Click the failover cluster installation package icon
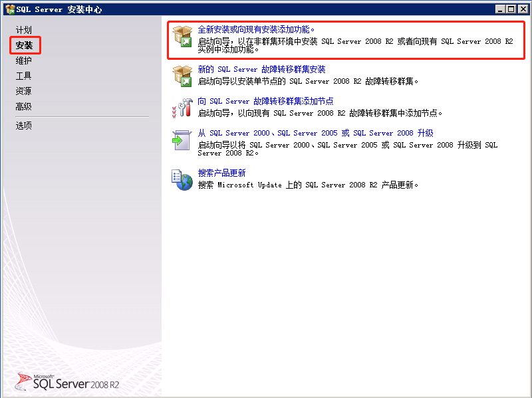The image size is (532, 398). pos(181,75)
